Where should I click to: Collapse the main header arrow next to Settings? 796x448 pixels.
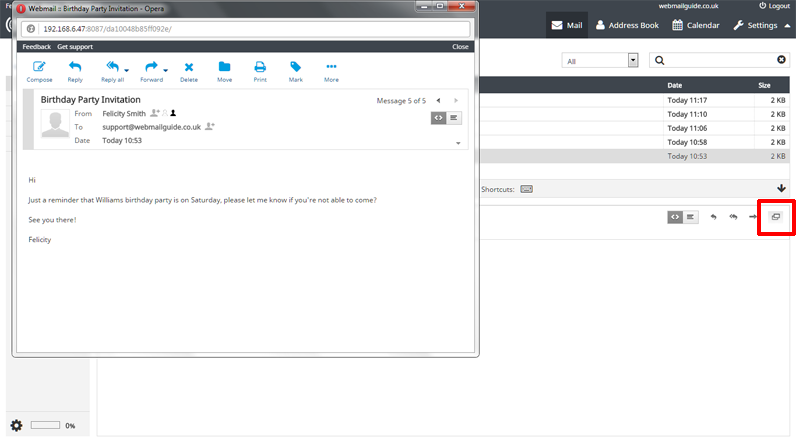pos(787,25)
